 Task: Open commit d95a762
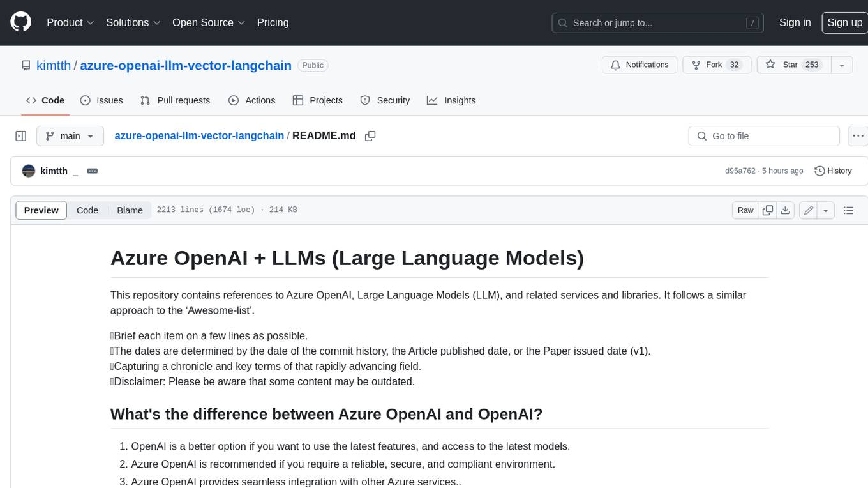740,171
